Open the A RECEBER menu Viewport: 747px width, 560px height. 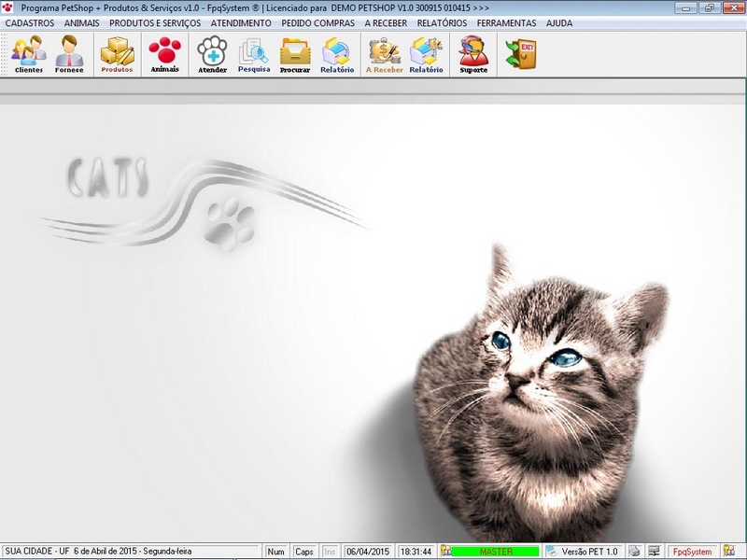[x=386, y=22]
